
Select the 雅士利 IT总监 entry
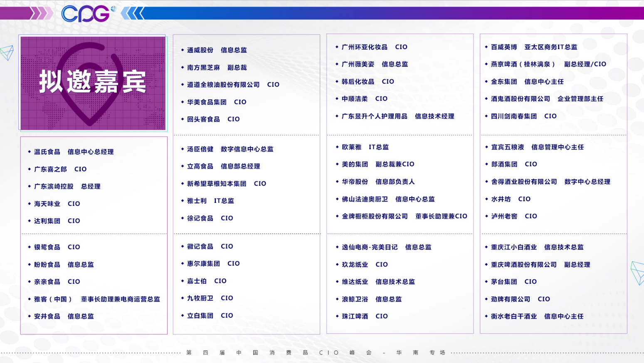[210, 201]
